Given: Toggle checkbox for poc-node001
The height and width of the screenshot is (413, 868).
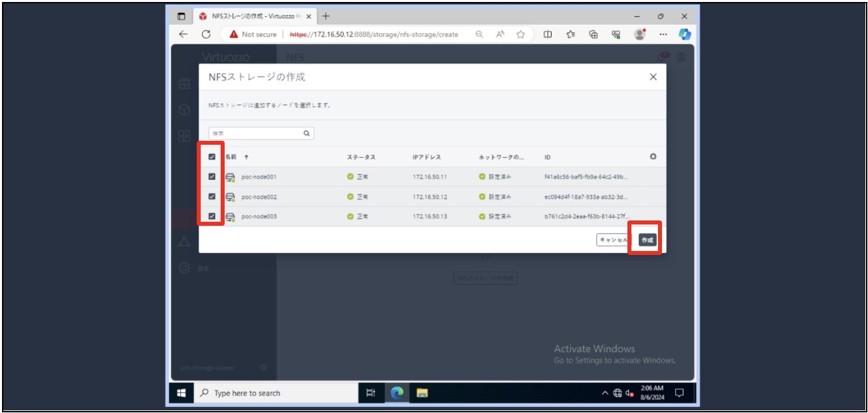Looking at the screenshot, I should [212, 177].
